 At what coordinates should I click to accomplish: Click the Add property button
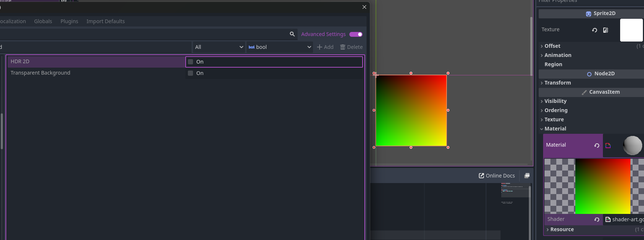(x=325, y=47)
